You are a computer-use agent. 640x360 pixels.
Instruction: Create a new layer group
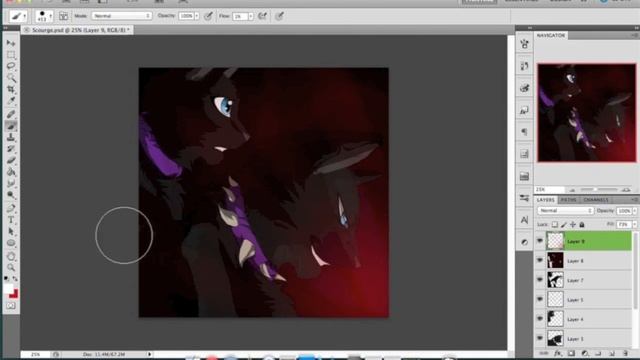pos(598,353)
